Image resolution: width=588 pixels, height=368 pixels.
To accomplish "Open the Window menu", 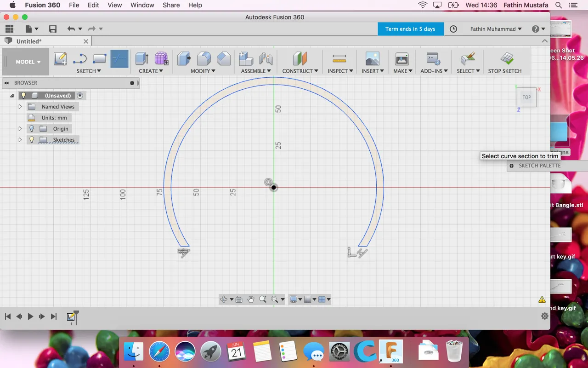I will pyautogui.click(x=142, y=5).
